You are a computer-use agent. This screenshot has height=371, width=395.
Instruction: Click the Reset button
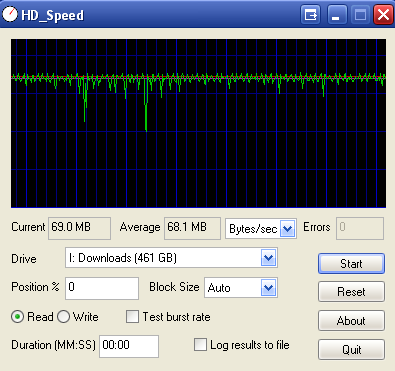tap(351, 292)
